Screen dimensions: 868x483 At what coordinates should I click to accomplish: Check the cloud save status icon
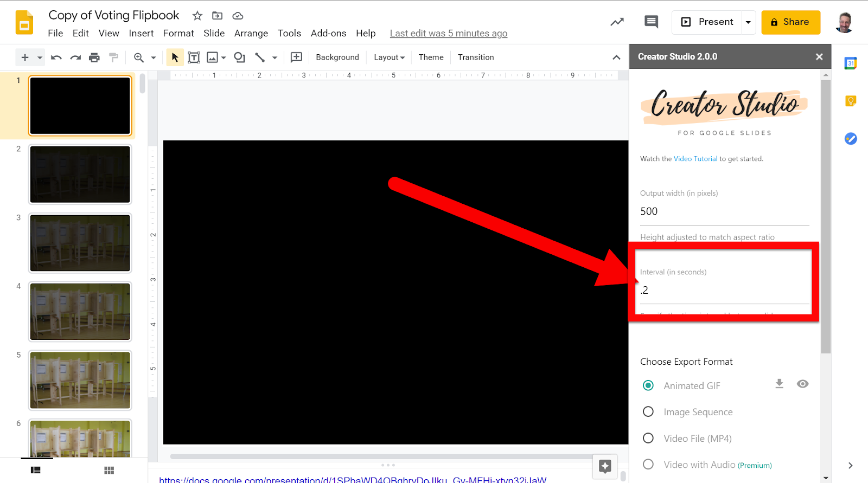tap(238, 16)
